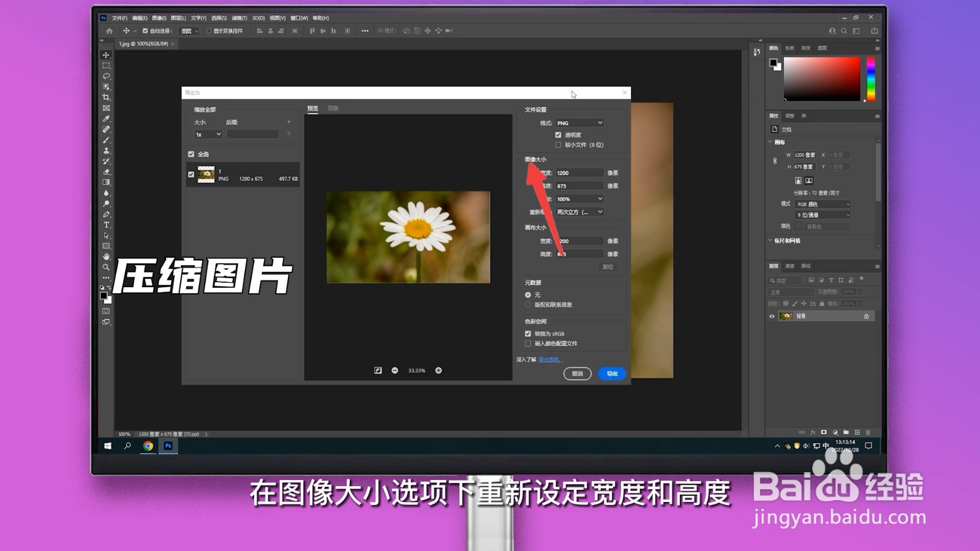Uncheck the 透明度 option
Viewport: 980px width, 551px height.
[x=558, y=134]
